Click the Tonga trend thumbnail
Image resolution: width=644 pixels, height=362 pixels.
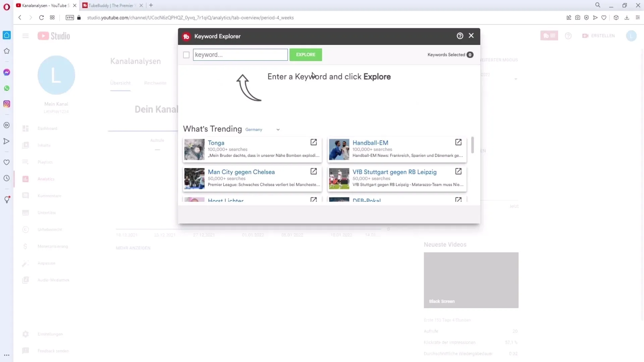[x=194, y=149]
